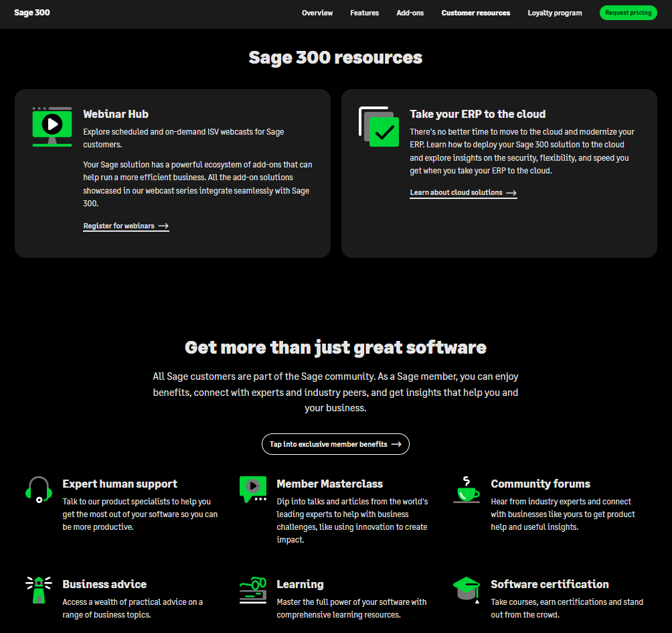
Task: Click the Expert human support headset icon
Action: coord(39,490)
